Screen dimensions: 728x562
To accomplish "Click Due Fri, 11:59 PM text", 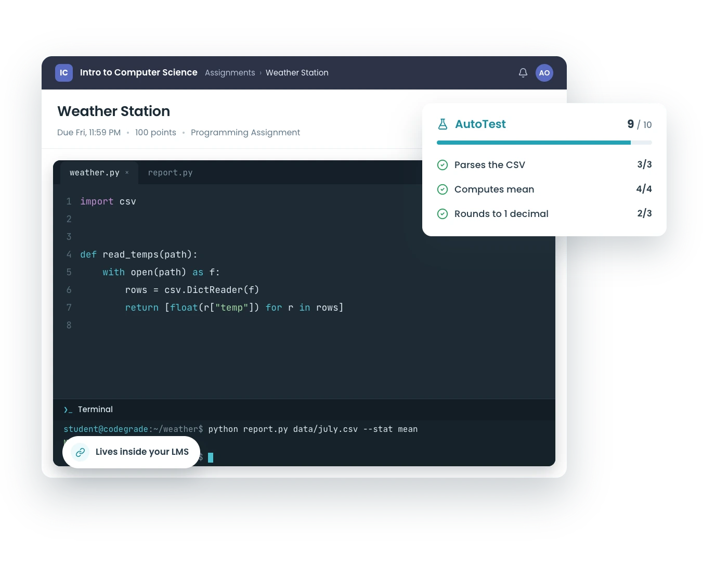I will (89, 133).
